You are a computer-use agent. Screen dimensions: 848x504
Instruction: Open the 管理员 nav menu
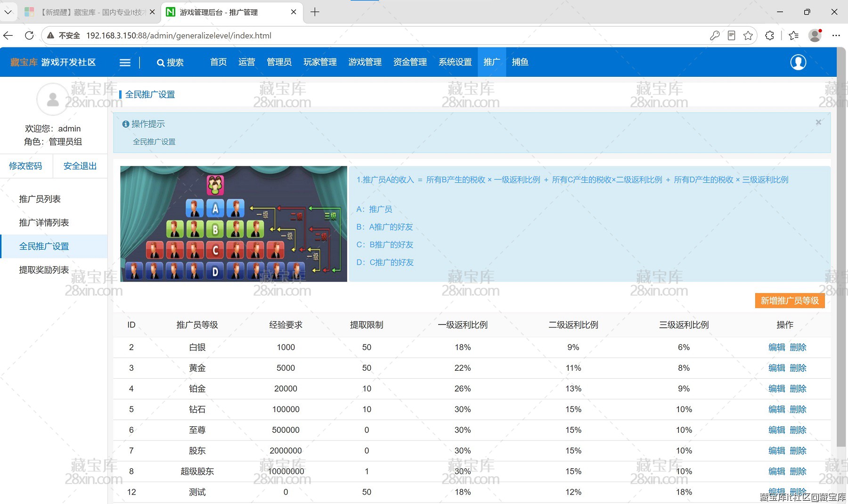pos(279,62)
